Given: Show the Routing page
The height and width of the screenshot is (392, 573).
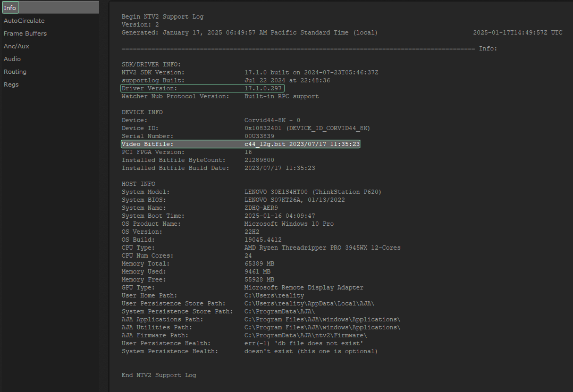Looking at the screenshot, I should tap(15, 72).
